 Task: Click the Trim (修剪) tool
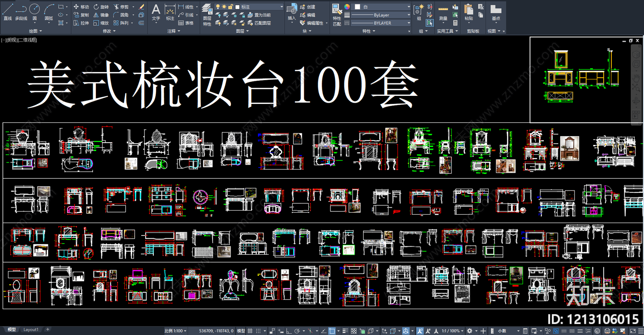[121, 7]
